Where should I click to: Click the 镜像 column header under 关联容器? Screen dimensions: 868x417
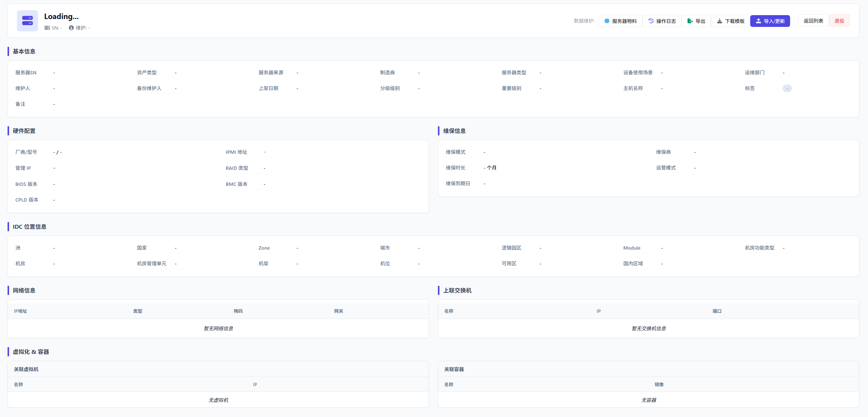[x=659, y=385]
